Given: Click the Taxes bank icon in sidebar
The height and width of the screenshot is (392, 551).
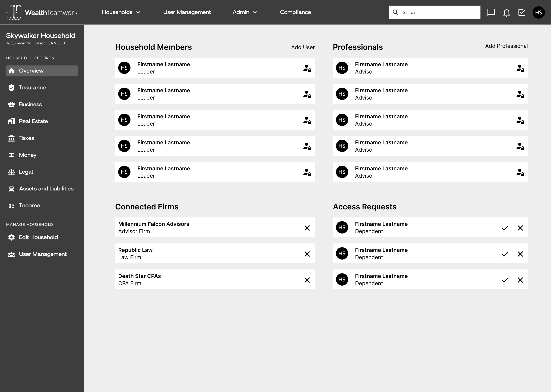Looking at the screenshot, I should pyautogui.click(x=11, y=138).
